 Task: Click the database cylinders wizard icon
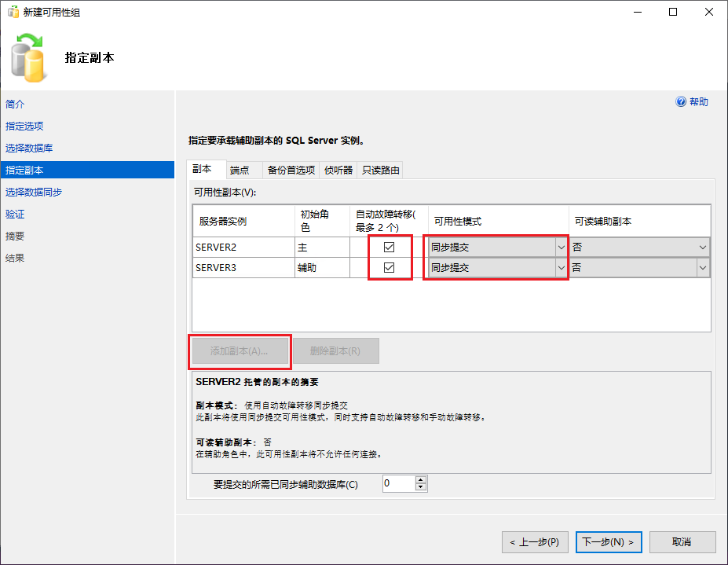tap(29, 58)
